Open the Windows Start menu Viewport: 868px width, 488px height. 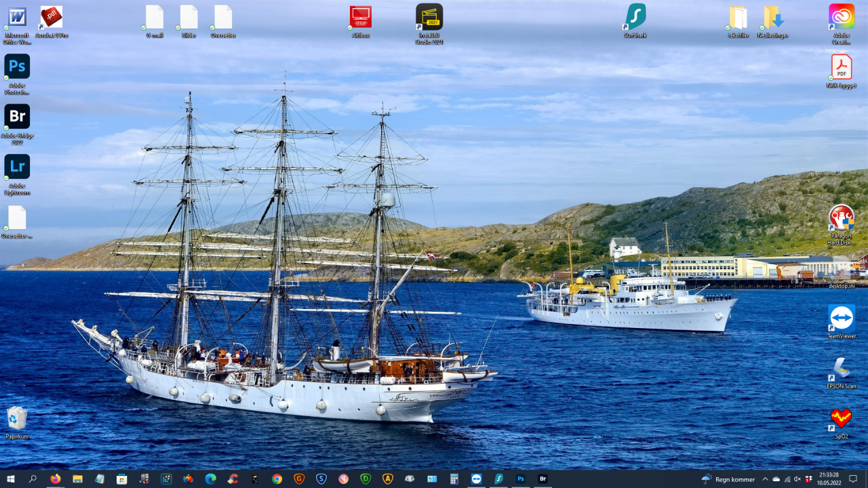(11, 479)
